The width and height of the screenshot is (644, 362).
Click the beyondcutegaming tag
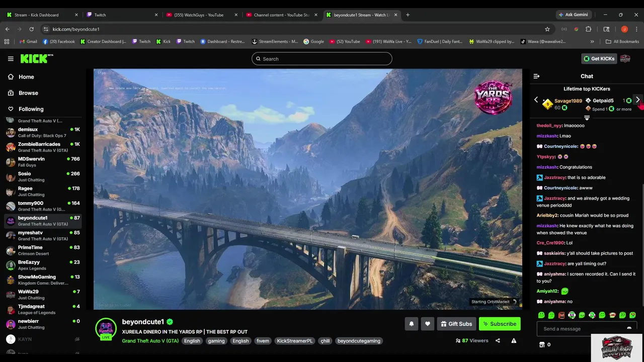359,341
